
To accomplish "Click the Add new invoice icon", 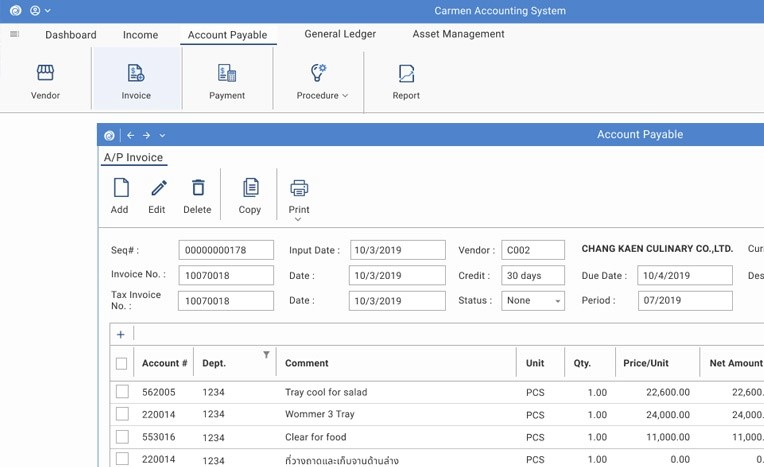I will (x=121, y=188).
